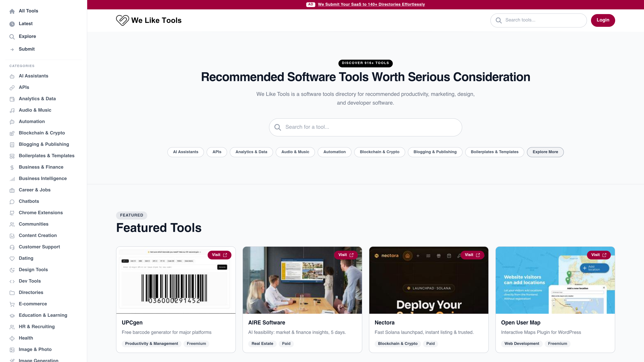Click the Education & Learning graduation cap icon
644x362 pixels.
(12, 316)
